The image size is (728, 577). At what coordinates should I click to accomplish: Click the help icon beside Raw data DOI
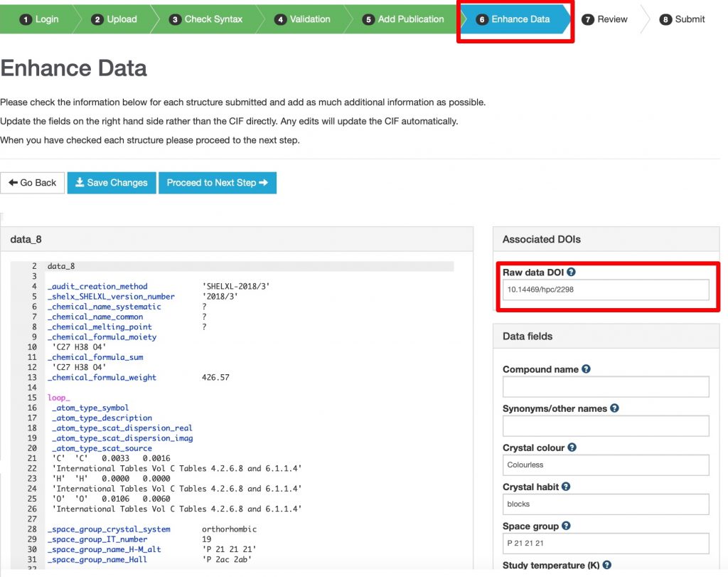[x=571, y=272]
